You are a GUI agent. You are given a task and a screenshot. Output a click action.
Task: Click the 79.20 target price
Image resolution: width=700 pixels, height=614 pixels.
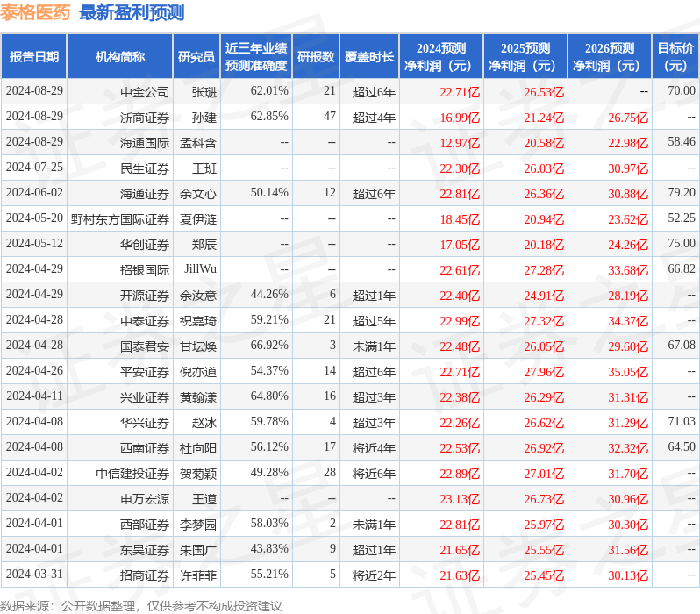(x=682, y=192)
